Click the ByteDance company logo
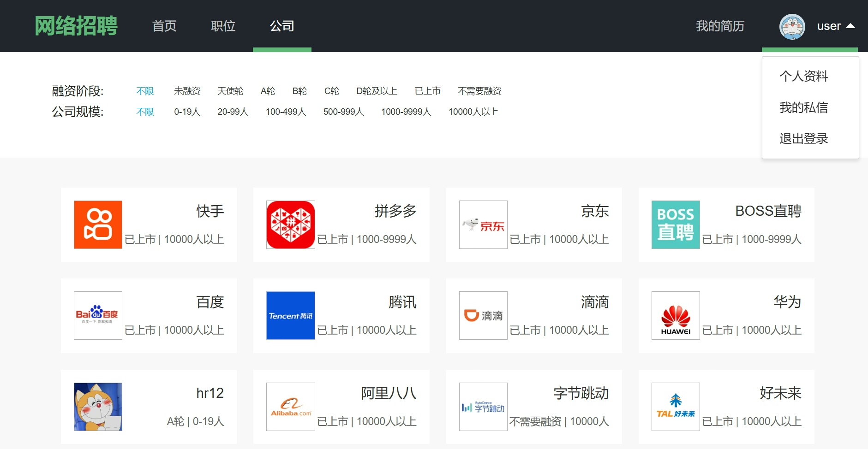This screenshot has width=868, height=449. click(483, 407)
